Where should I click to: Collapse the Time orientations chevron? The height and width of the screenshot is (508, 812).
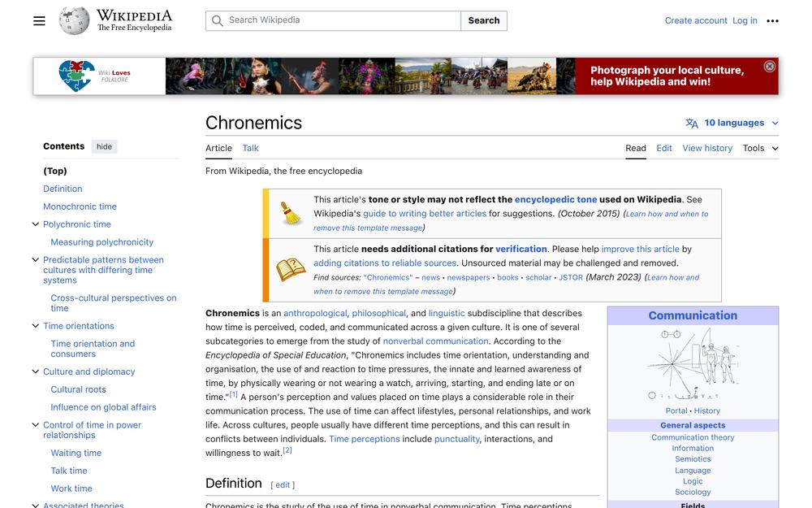pos(35,326)
